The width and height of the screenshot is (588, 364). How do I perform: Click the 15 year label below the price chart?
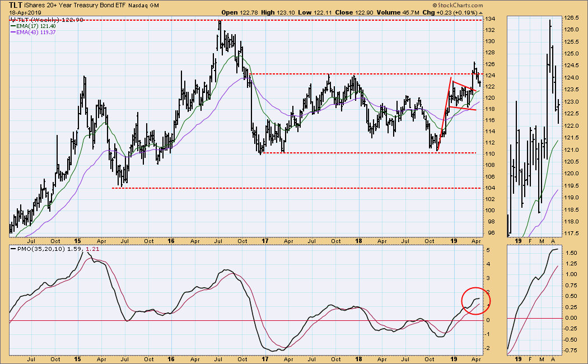(x=77, y=241)
